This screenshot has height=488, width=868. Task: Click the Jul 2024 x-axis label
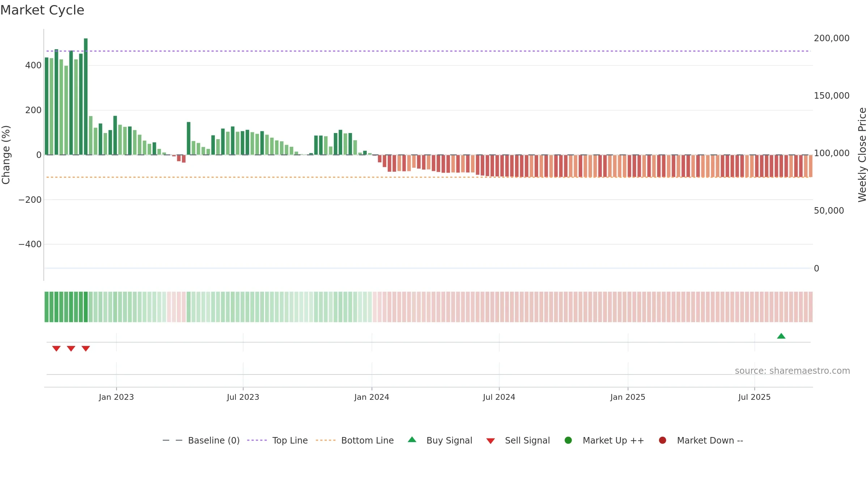coord(499,397)
